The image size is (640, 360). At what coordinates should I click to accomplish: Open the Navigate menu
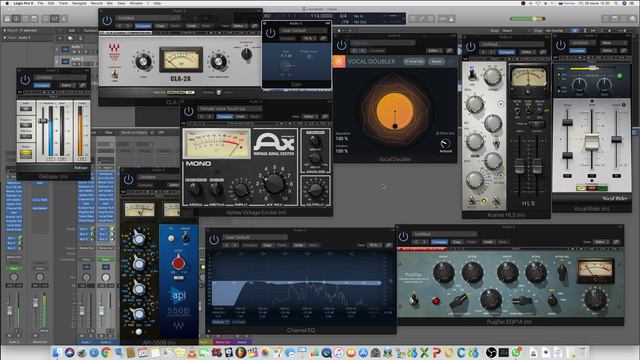pos(79,3)
